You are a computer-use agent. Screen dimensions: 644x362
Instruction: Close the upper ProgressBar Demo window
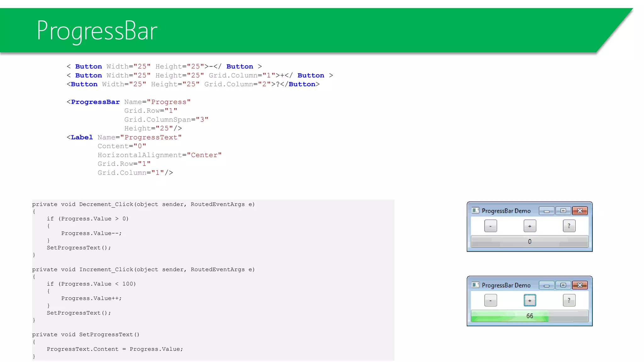[580, 211]
